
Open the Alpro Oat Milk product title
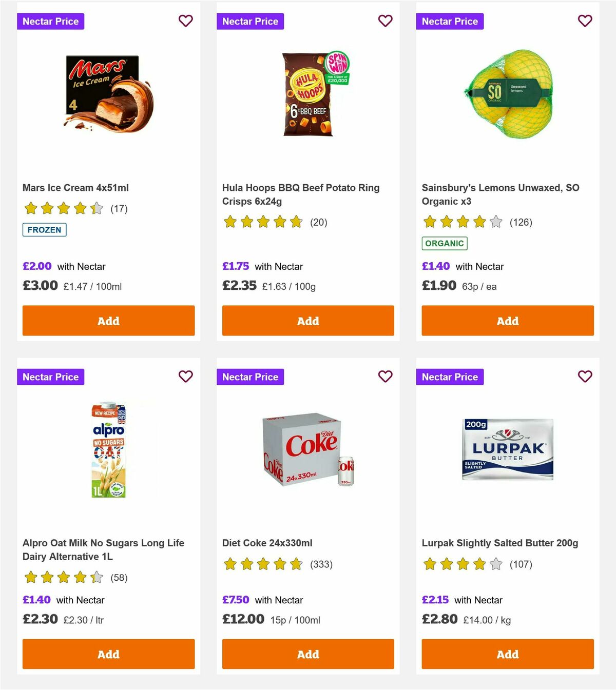pyautogui.click(x=103, y=549)
